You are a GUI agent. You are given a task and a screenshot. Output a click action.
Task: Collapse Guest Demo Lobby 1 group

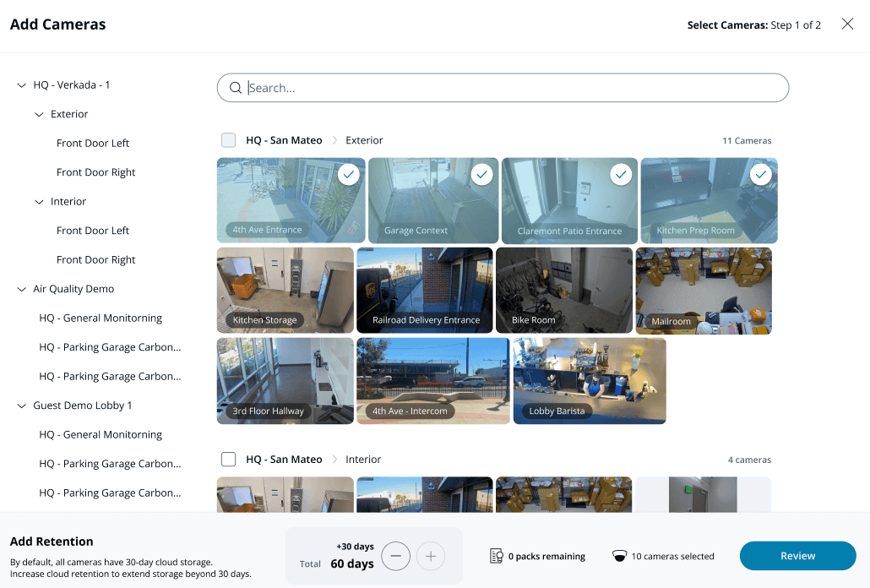tap(21, 406)
